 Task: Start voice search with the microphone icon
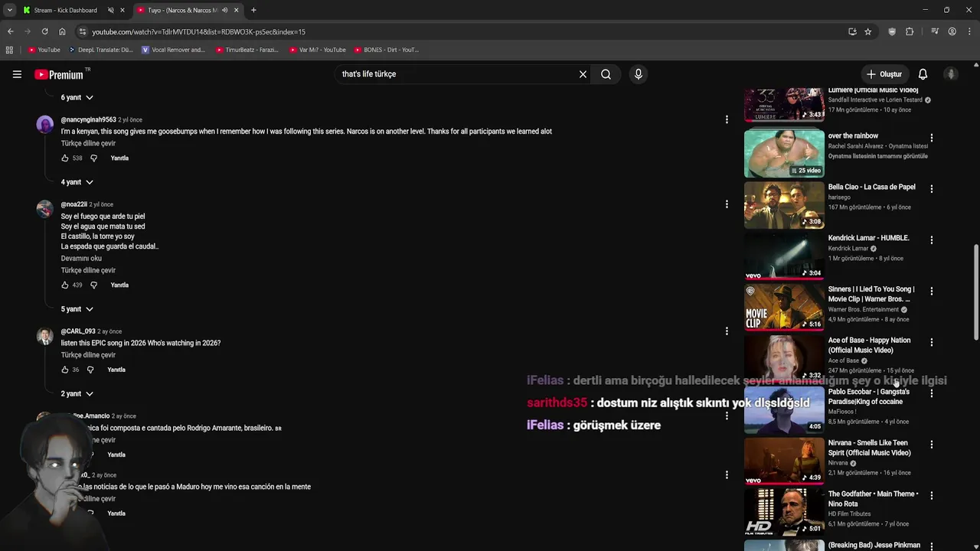pyautogui.click(x=638, y=74)
